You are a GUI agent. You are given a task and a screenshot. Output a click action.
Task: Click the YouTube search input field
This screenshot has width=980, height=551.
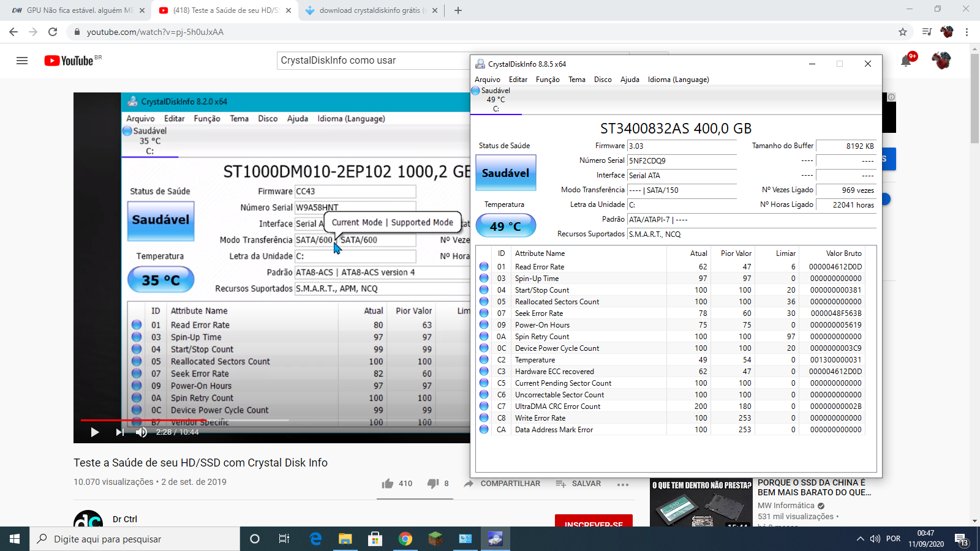(x=374, y=60)
